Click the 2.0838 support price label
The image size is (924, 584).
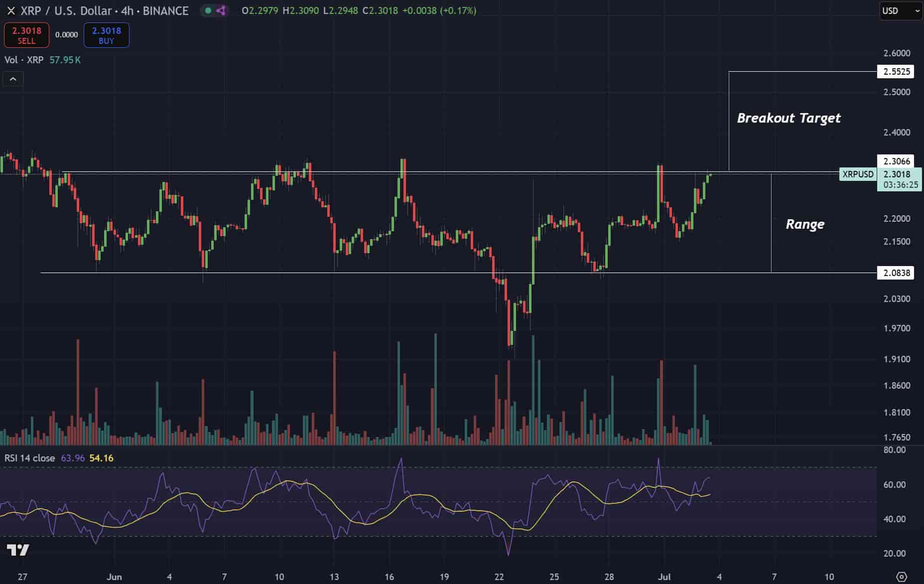896,273
